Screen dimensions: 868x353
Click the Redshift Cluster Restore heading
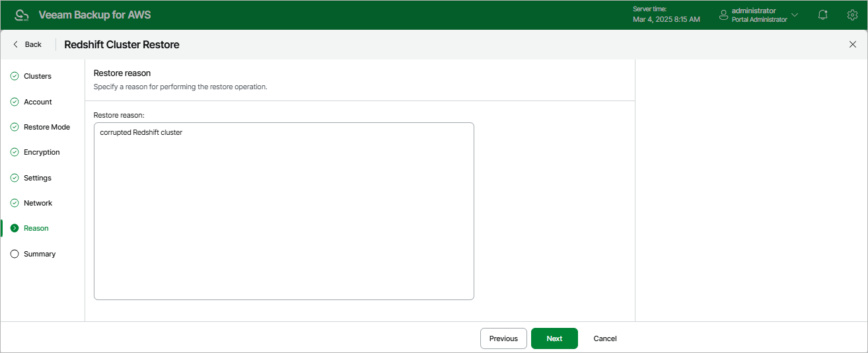click(122, 44)
